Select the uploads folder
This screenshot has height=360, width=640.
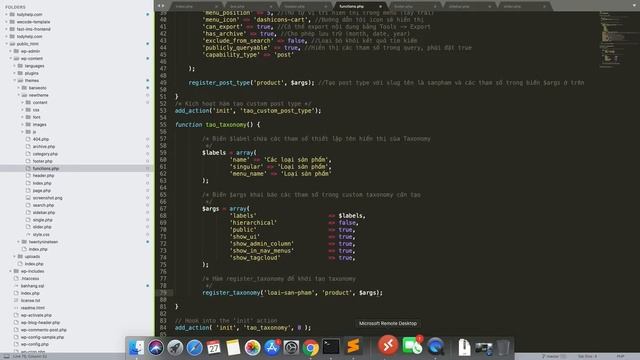tap(32, 256)
